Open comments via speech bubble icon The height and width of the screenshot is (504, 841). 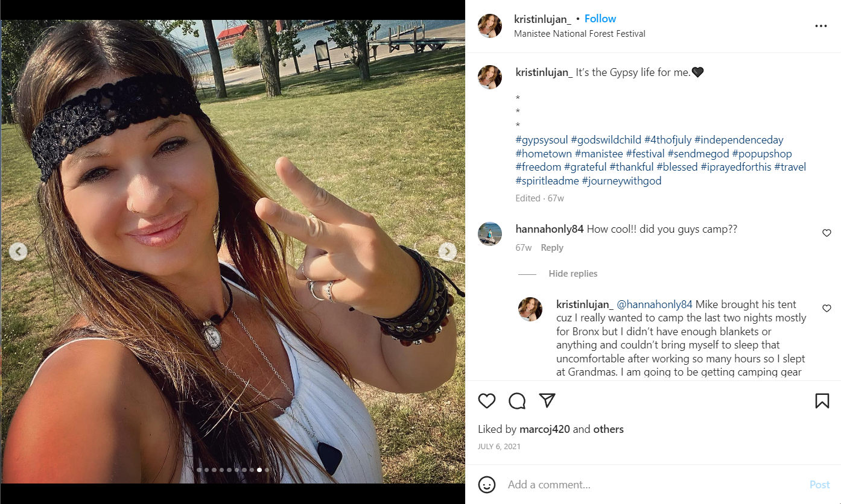pyautogui.click(x=517, y=401)
